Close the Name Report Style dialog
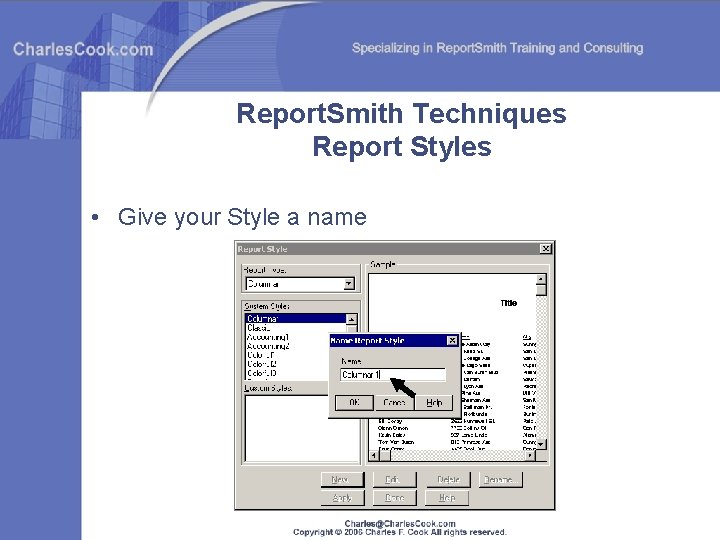The height and width of the screenshot is (540, 720). [x=452, y=340]
